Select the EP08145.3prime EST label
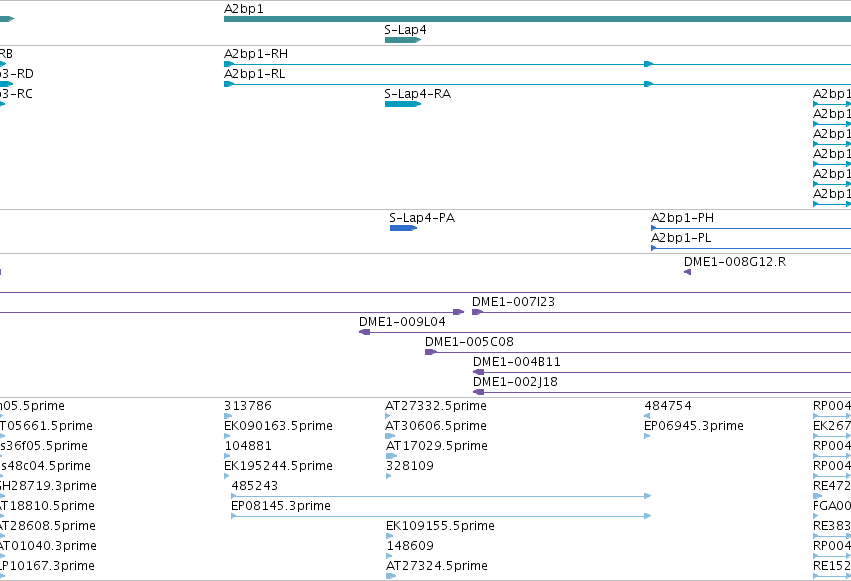Viewport: 851px width, 581px height. pyautogui.click(x=281, y=506)
